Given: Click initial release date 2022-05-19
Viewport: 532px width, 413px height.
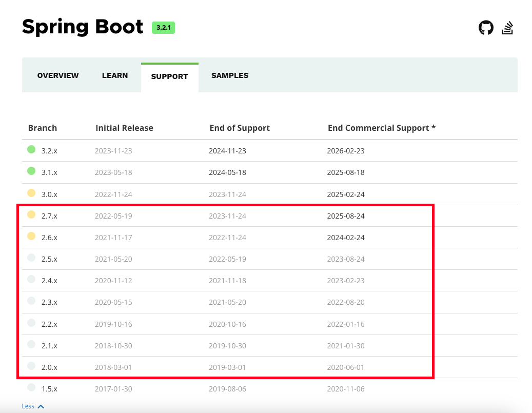Looking at the screenshot, I should tap(113, 216).
